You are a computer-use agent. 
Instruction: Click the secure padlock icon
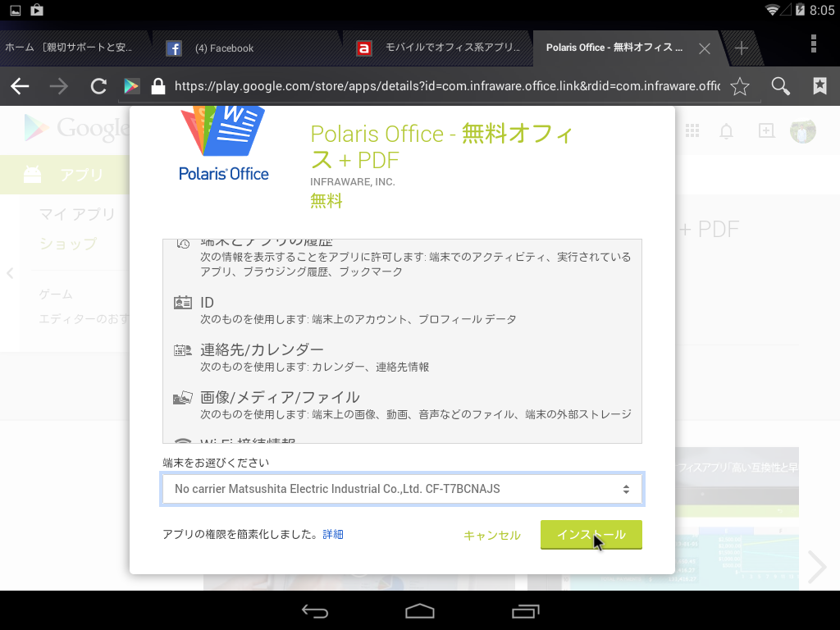(x=158, y=86)
